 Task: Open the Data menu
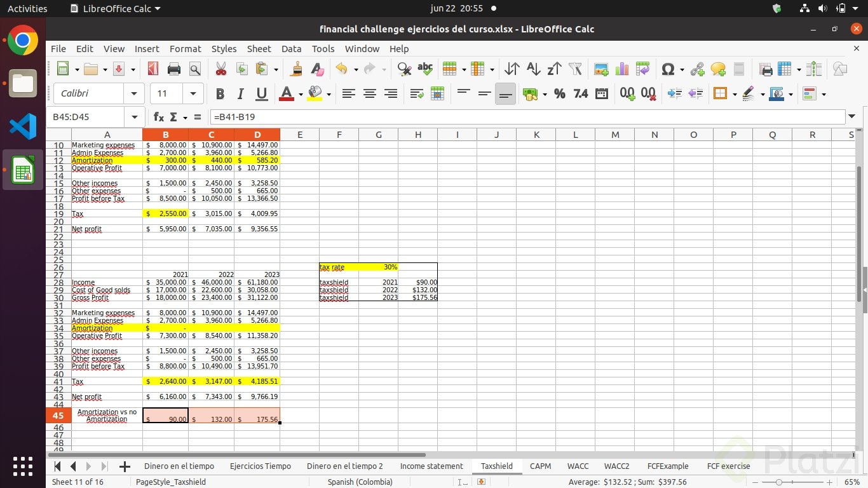coord(291,48)
